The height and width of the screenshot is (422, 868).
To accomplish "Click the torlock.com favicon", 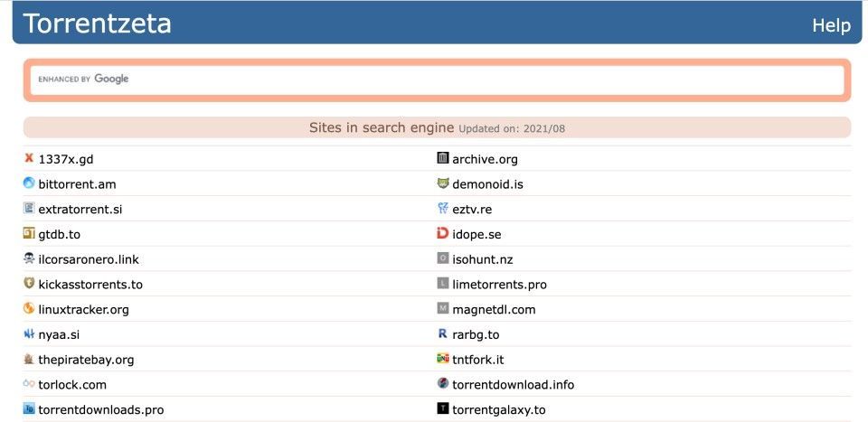I will tap(29, 384).
